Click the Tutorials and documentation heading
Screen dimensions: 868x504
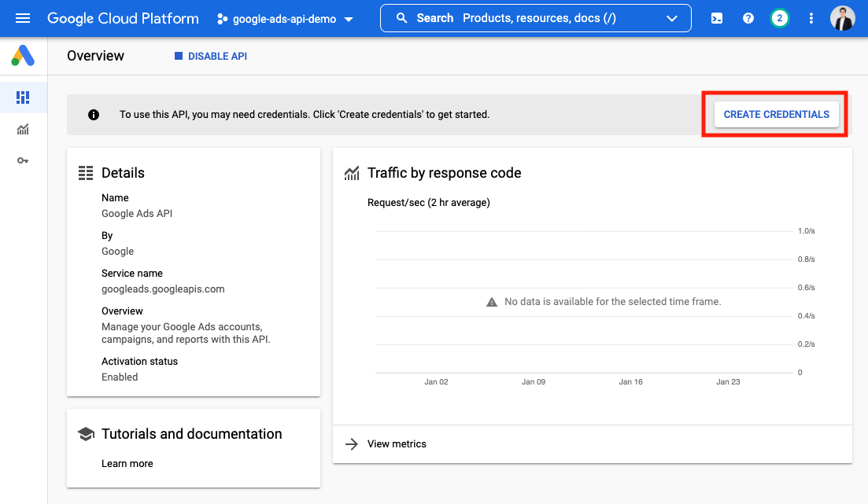point(191,434)
